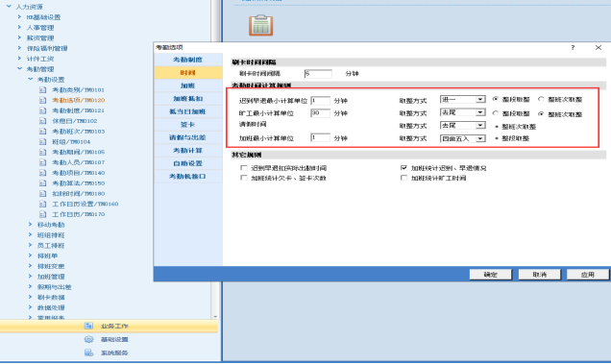Click the 取消 button
Viewport: 611px width, 364px height.
(539, 275)
